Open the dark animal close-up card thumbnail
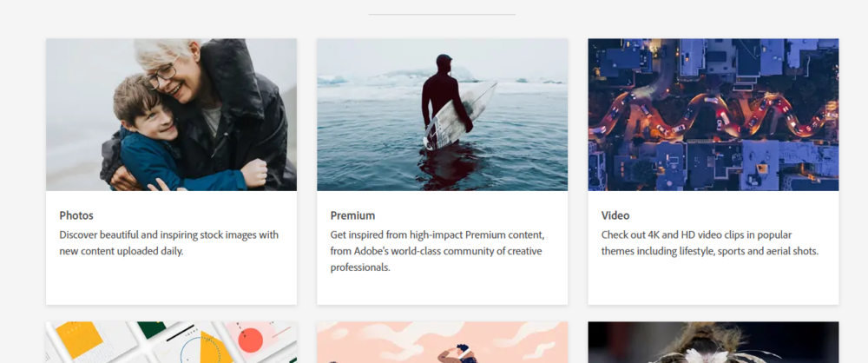Viewport: 868px width, 363px height. click(x=713, y=343)
